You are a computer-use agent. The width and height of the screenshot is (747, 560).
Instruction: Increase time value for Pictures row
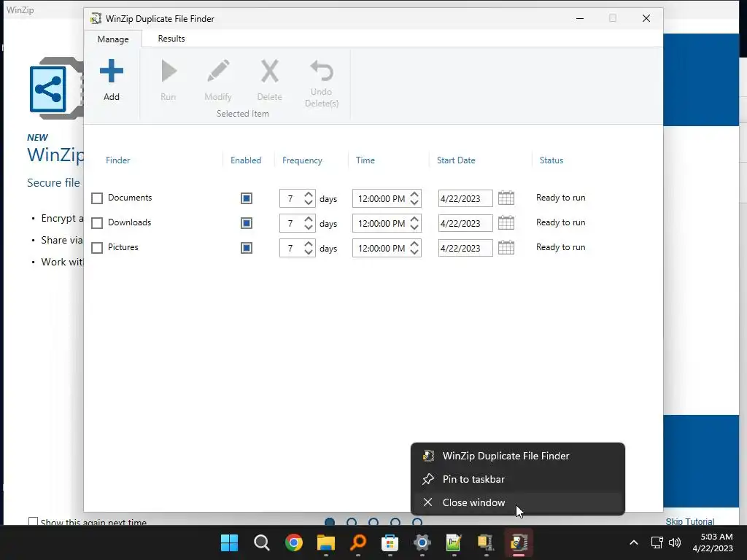pos(414,244)
